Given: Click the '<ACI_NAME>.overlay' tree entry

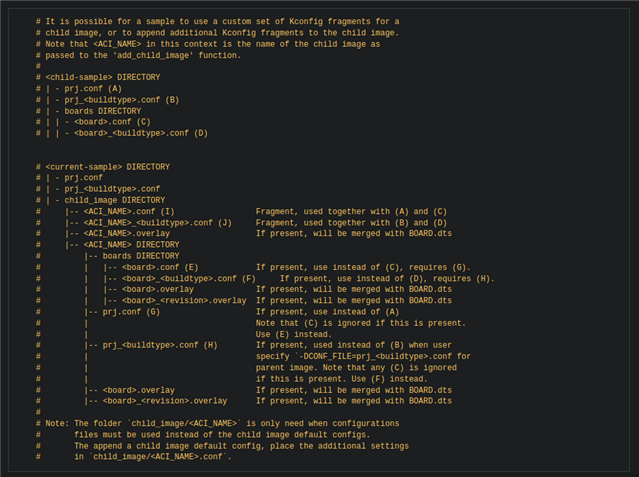Looking at the screenshot, I should (126, 234).
